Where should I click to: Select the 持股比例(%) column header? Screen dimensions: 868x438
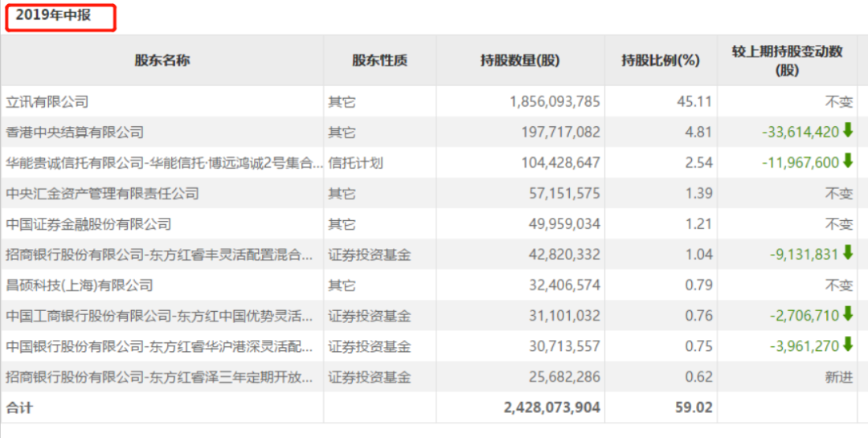click(661, 60)
